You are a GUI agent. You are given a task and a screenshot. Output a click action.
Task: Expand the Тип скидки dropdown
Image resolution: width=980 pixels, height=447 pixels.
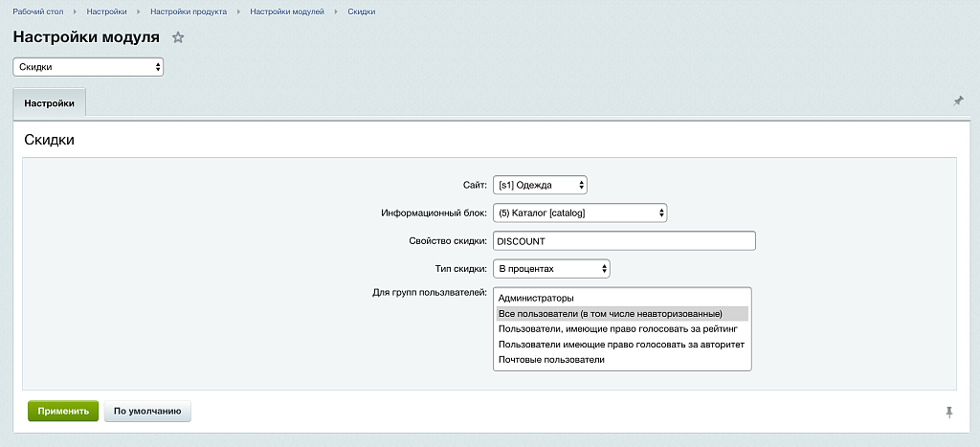coord(551,269)
